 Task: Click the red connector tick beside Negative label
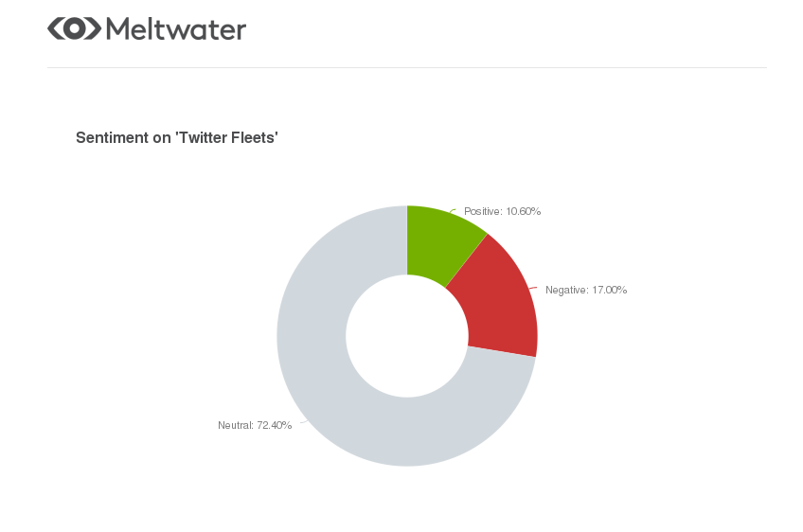coord(533,289)
